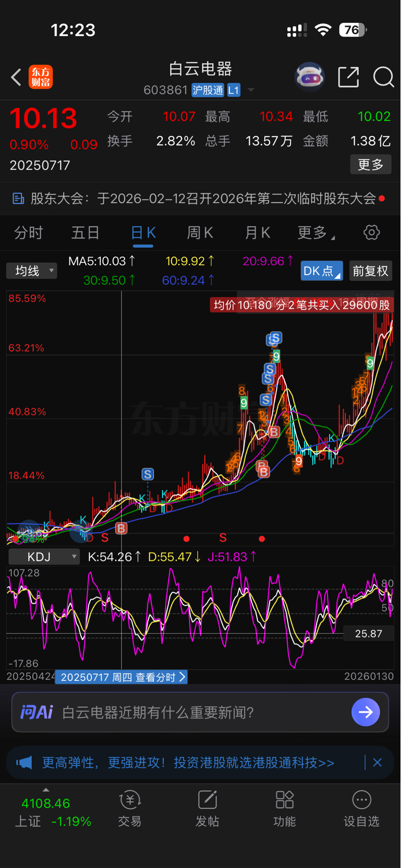
Task: Expand stock title dropdown arrow
Action: click(x=251, y=90)
